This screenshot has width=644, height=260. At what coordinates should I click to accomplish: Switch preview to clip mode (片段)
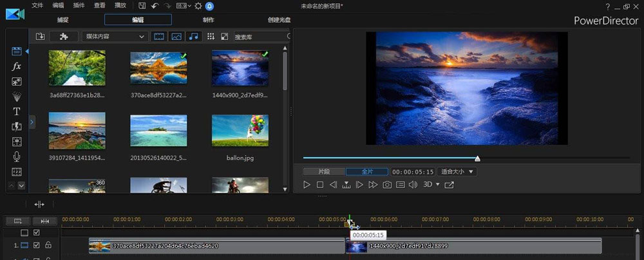(325, 172)
